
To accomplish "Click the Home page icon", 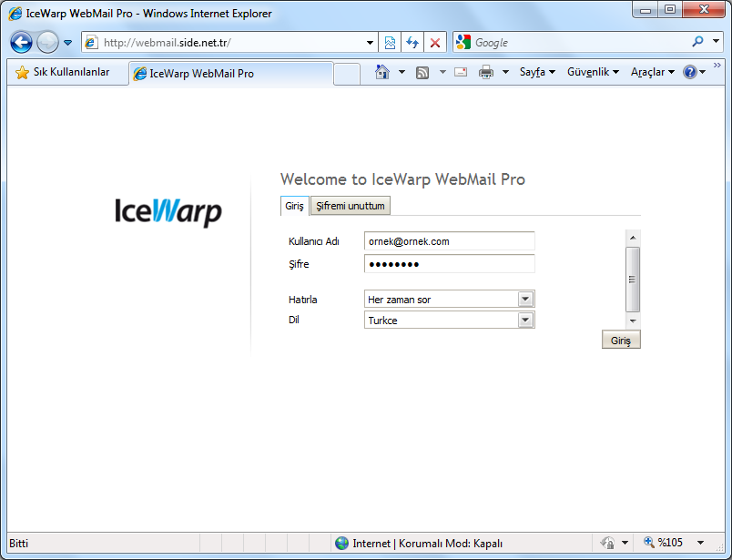I will coord(382,72).
